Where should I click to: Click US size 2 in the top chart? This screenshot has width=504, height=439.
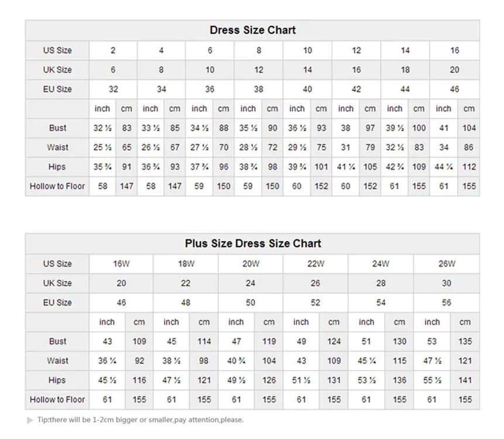(113, 50)
